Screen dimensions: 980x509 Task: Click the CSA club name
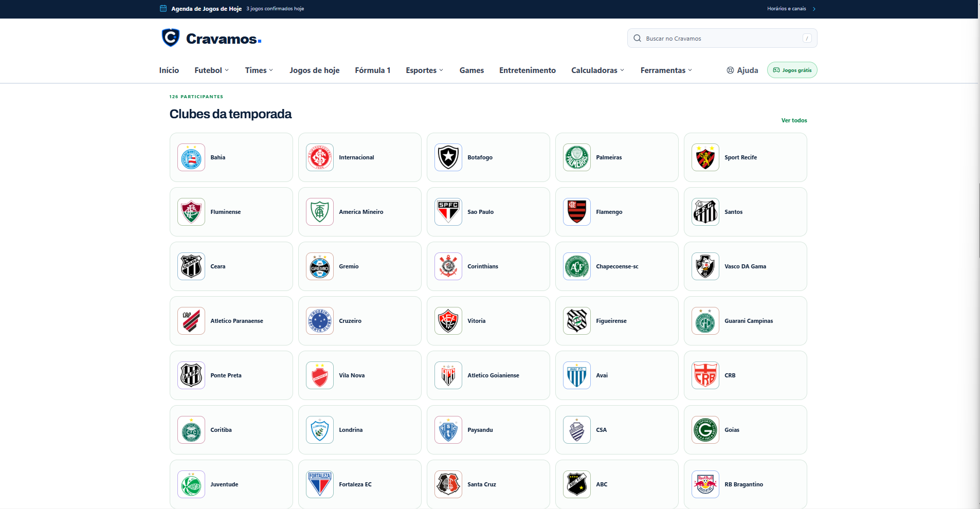602,430
